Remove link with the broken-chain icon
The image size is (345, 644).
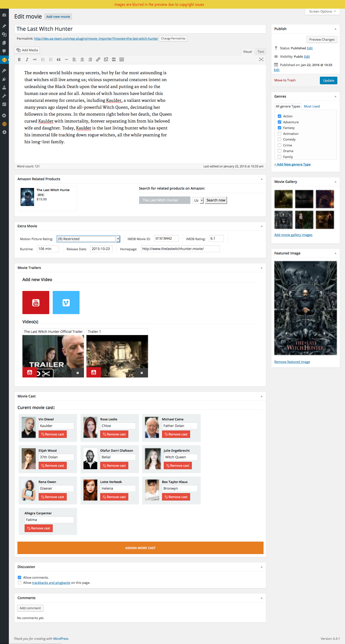106,59
